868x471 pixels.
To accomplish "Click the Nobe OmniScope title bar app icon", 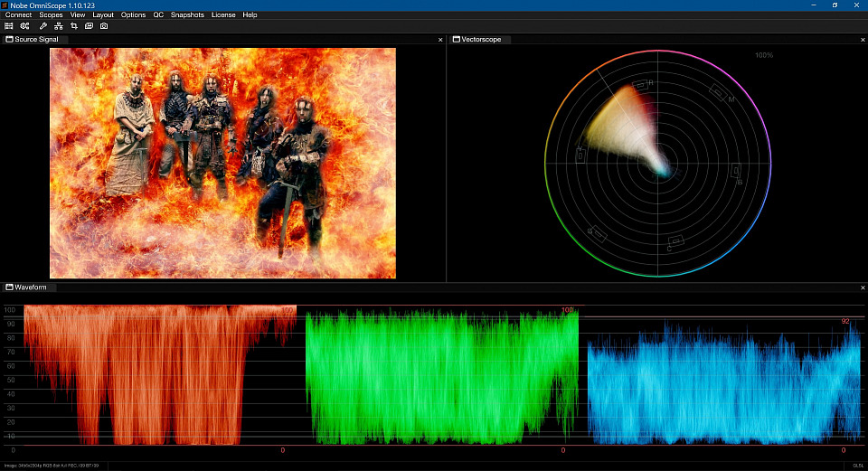I will (x=5, y=5).
